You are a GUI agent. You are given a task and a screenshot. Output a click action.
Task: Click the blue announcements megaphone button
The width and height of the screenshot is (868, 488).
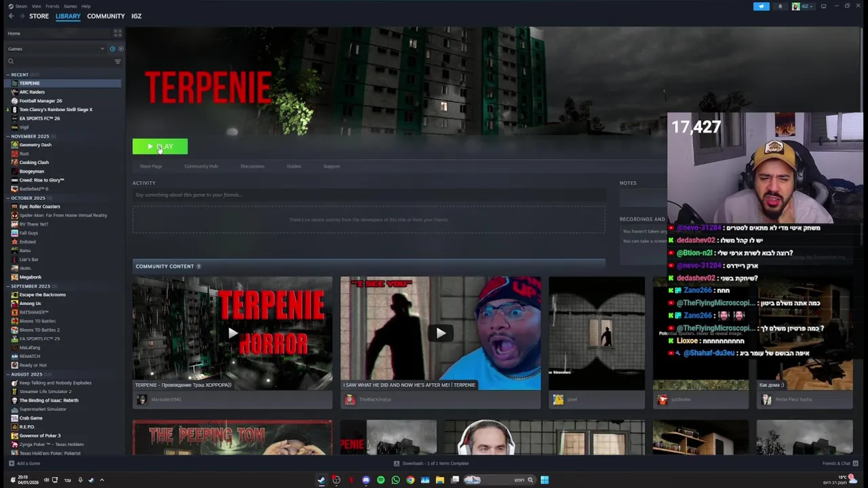[762, 6]
